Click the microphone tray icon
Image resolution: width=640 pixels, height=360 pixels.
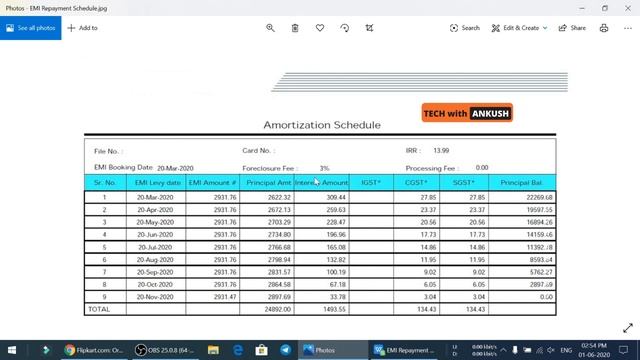[515, 350]
